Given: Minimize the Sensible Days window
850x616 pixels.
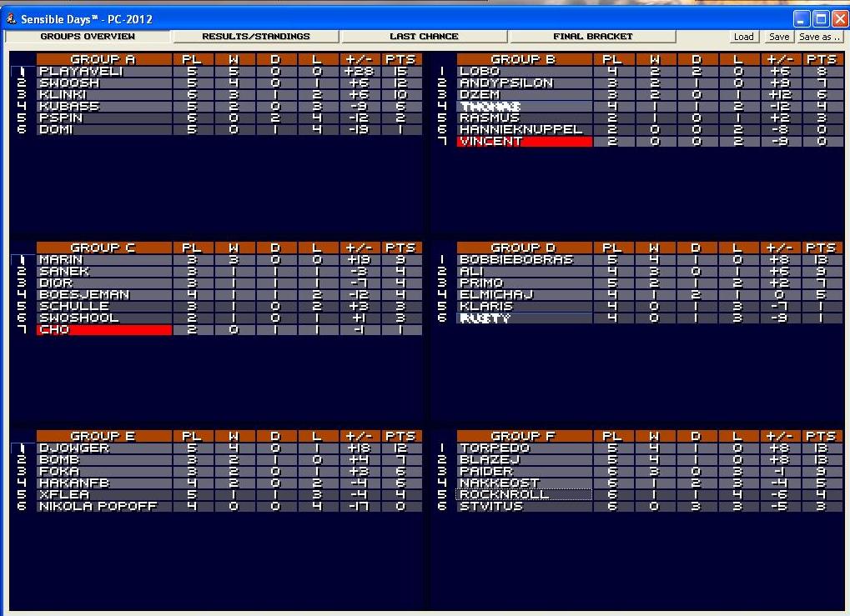Looking at the screenshot, I should [801, 18].
